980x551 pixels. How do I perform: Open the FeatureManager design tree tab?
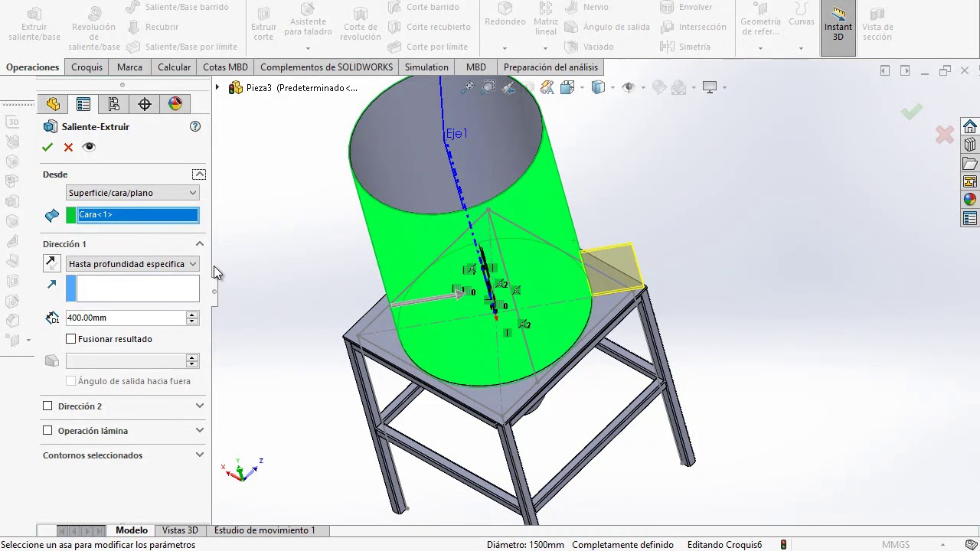point(53,104)
